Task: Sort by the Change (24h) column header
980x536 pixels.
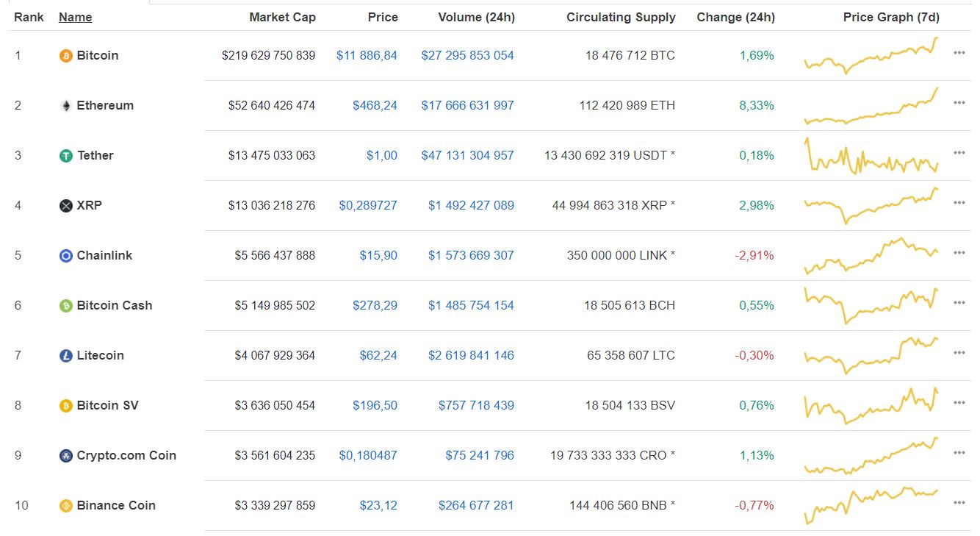Action: [735, 17]
